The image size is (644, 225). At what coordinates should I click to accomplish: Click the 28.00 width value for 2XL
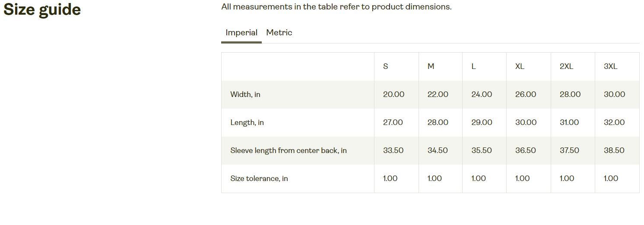(570, 94)
